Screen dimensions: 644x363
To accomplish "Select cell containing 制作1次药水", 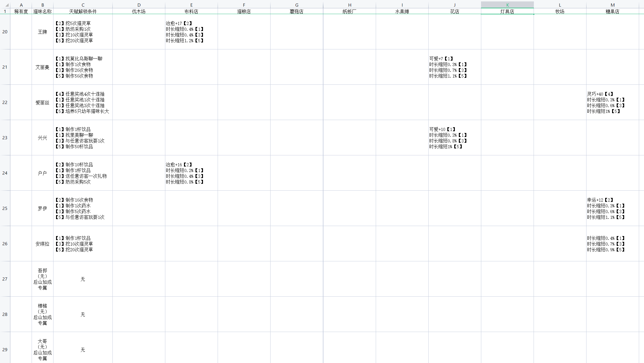I will pos(83,208).
